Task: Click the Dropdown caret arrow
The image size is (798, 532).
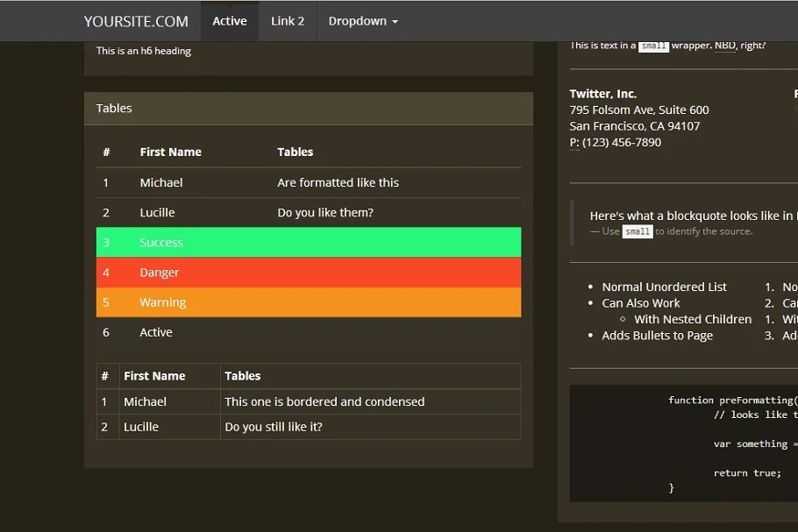Action: pyautogui.click(x=395, y=22)
